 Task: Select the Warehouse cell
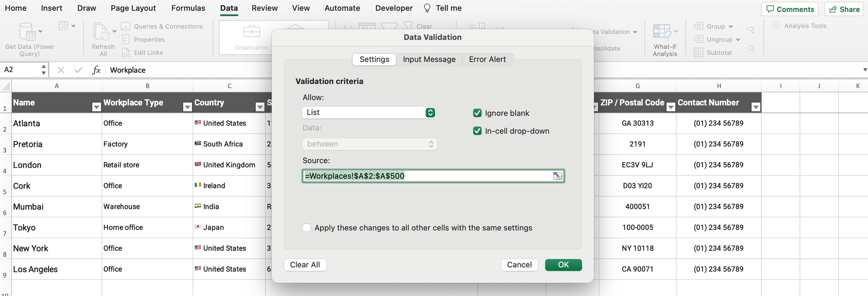coord(147,207)
